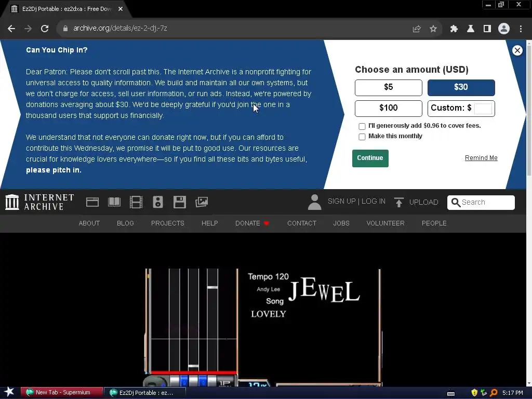Open the Video film icon

(136, 202)
